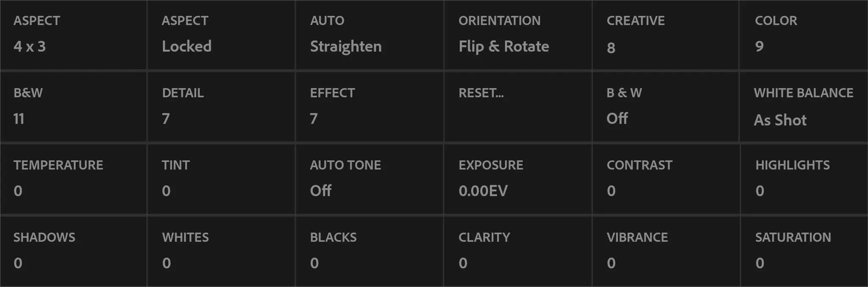
Task: Select the Tint adjustment cell
Action: click(x=221, y=179)
